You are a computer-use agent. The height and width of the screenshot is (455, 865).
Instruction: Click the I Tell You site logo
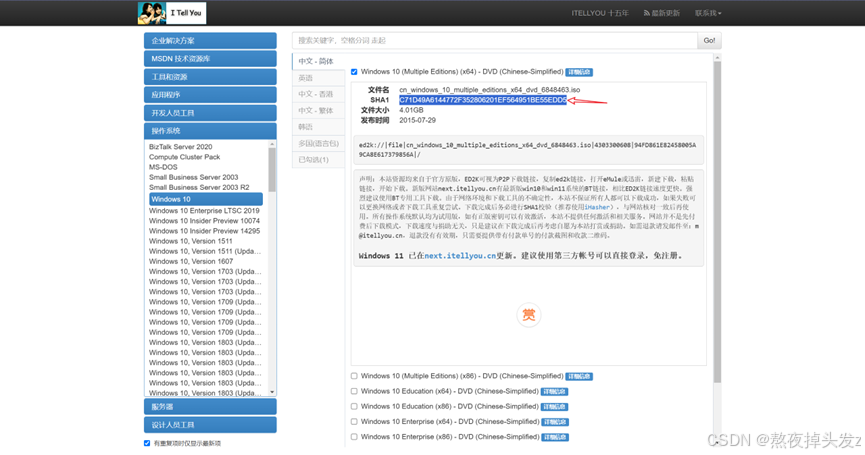coord(172,13)
